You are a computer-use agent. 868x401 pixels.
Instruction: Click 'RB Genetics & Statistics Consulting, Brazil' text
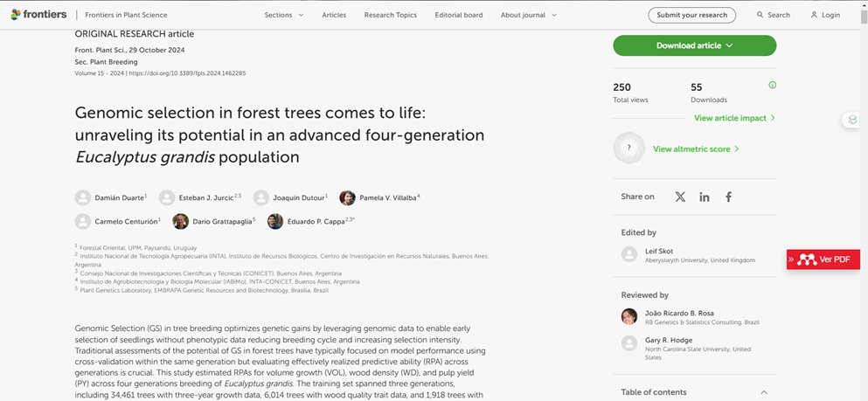(x=702, y=321)
